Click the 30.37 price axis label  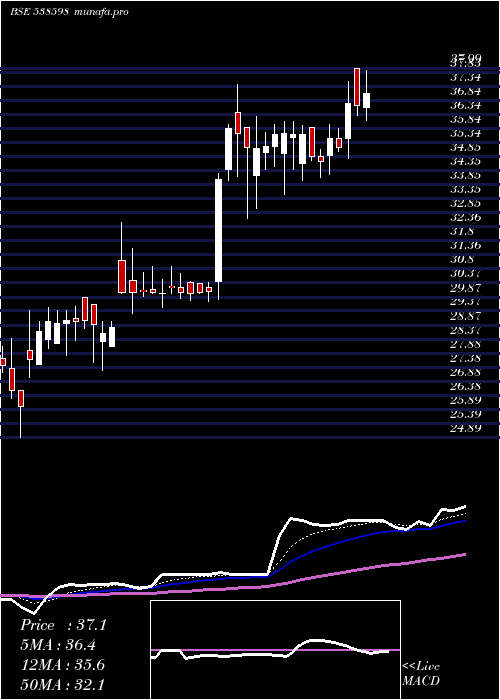466,273
